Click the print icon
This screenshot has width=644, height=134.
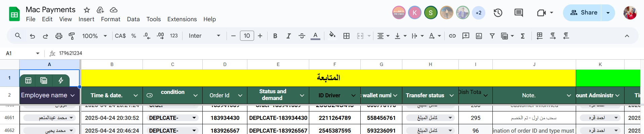(59, 36)
